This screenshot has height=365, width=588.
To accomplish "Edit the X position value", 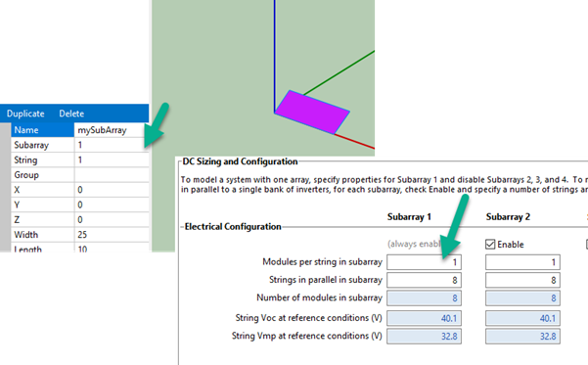I will 112,190.
